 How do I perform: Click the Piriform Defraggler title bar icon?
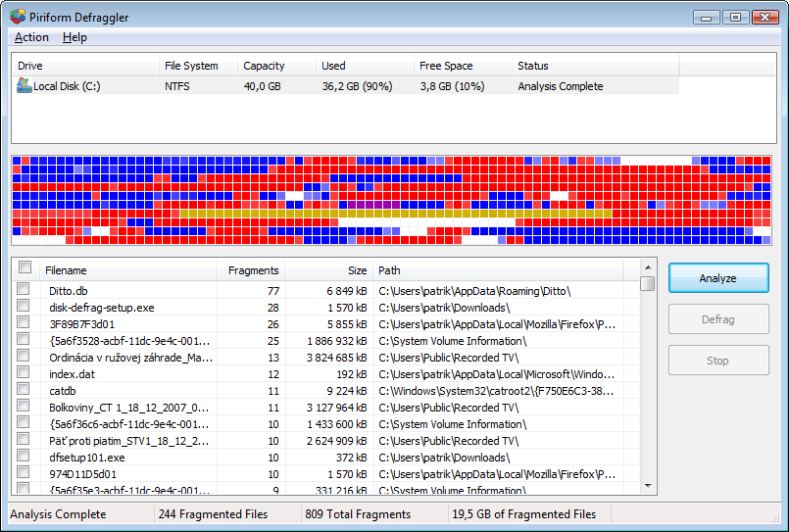click(18, 17)
